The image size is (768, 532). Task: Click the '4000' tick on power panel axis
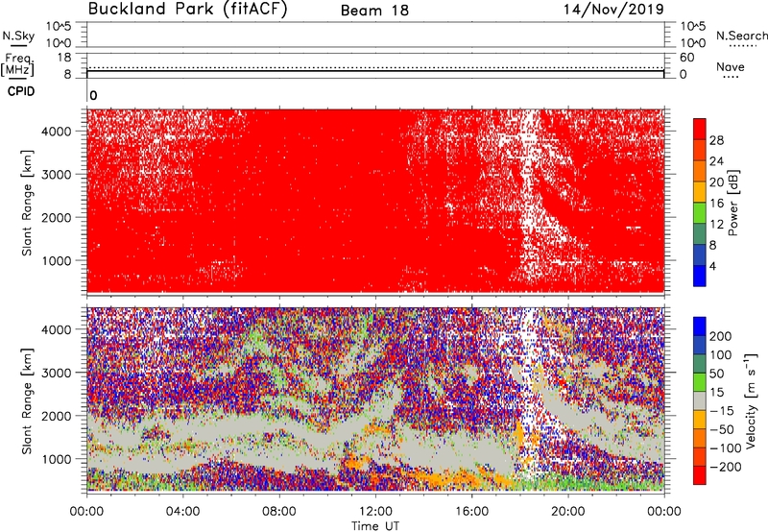57,131
